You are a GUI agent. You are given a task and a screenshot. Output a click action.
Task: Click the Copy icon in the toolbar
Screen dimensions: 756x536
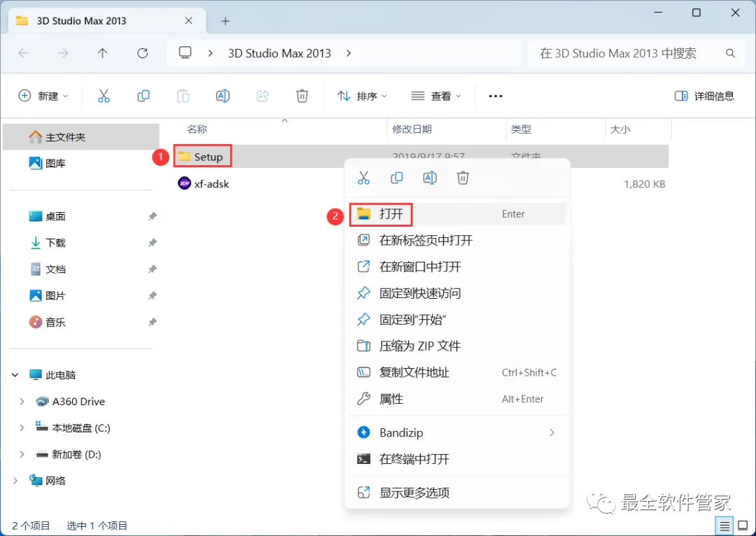(143, 96)
